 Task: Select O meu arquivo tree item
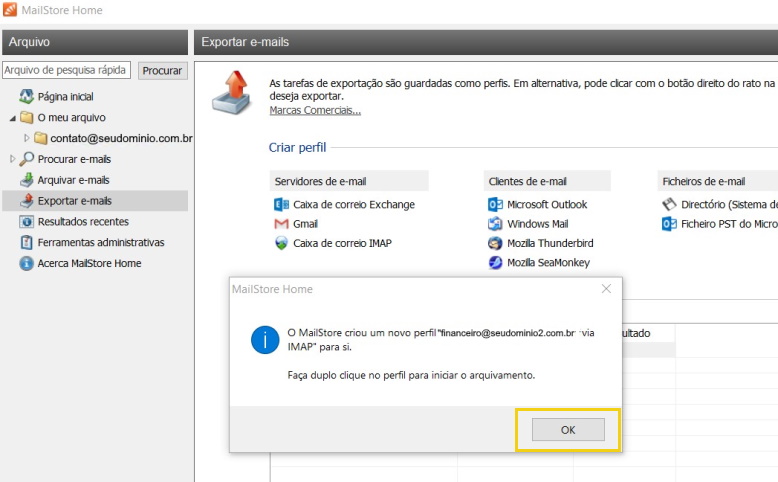click(x=71, y=118)
